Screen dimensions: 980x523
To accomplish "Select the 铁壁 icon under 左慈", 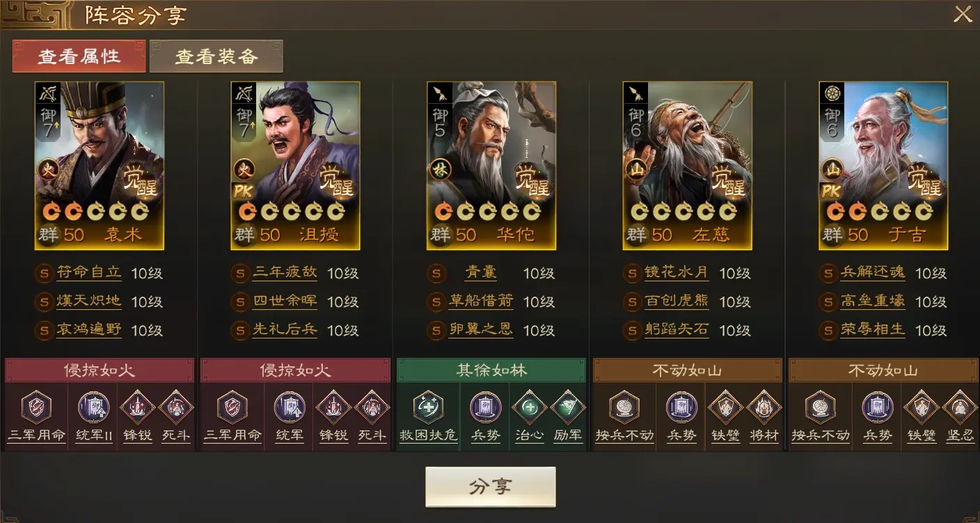I will [x=726, y=407].
